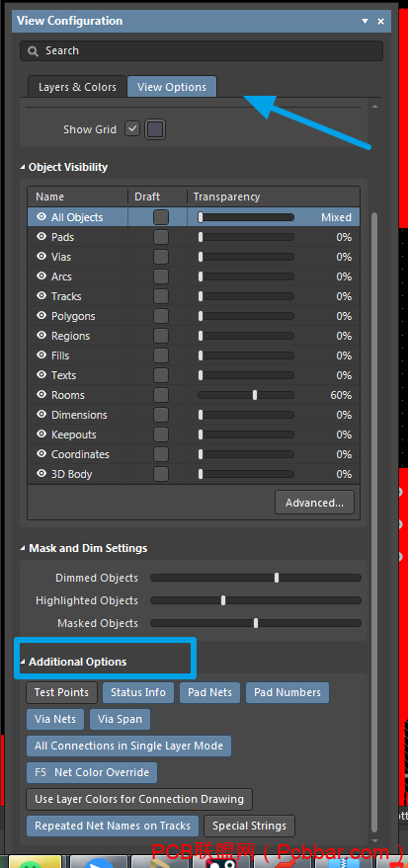Collapse the Object Visibility section
Screen dimensions: 408x868
23,167
